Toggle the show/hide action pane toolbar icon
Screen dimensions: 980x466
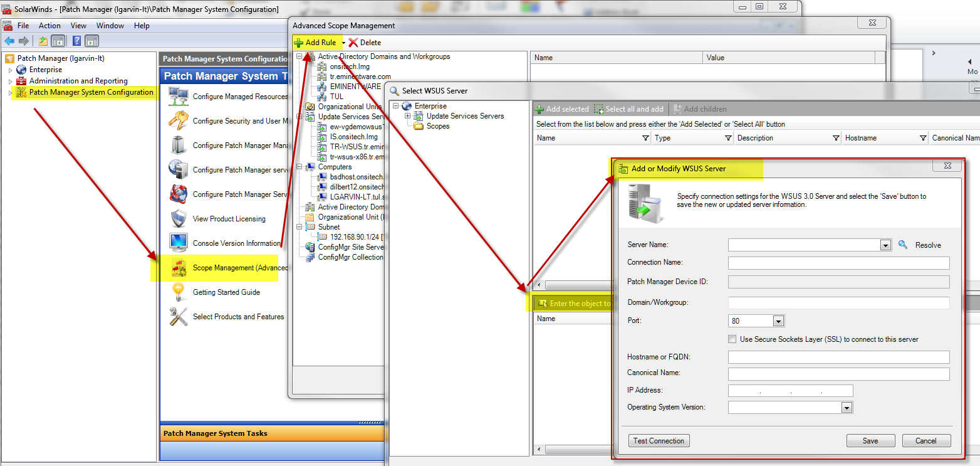click(92, 41)
